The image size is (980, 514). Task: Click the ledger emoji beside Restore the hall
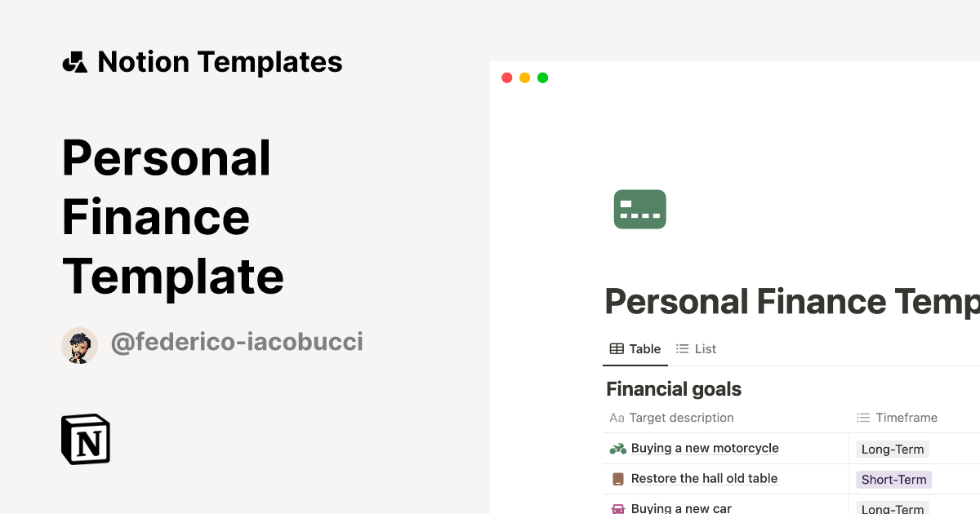click(618, 478)
